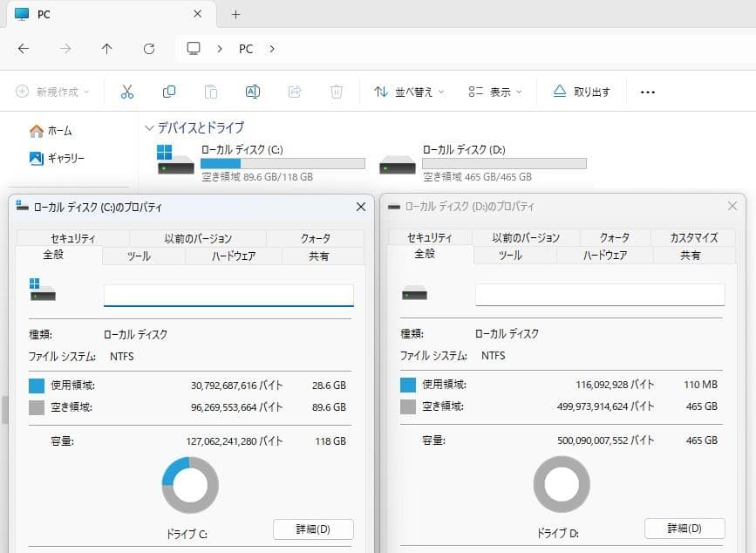Open the セキュリティ tab in D: properties
This screenshot has width=756, height=553.
click(432, 236)
